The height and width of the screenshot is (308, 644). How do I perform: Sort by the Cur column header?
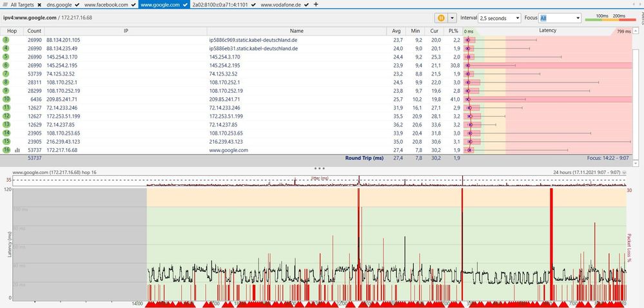pyautogui.click(x=435, y=31)
